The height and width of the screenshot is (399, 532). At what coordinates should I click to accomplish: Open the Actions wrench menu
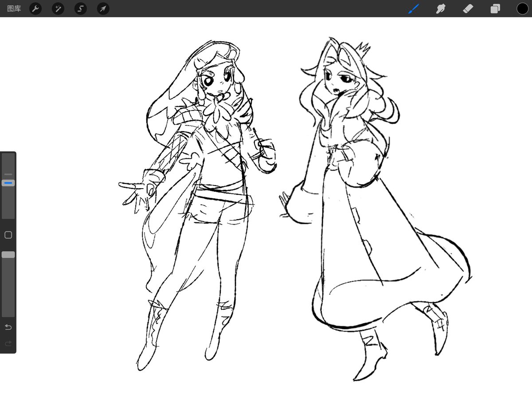click(x=35, y=8)
